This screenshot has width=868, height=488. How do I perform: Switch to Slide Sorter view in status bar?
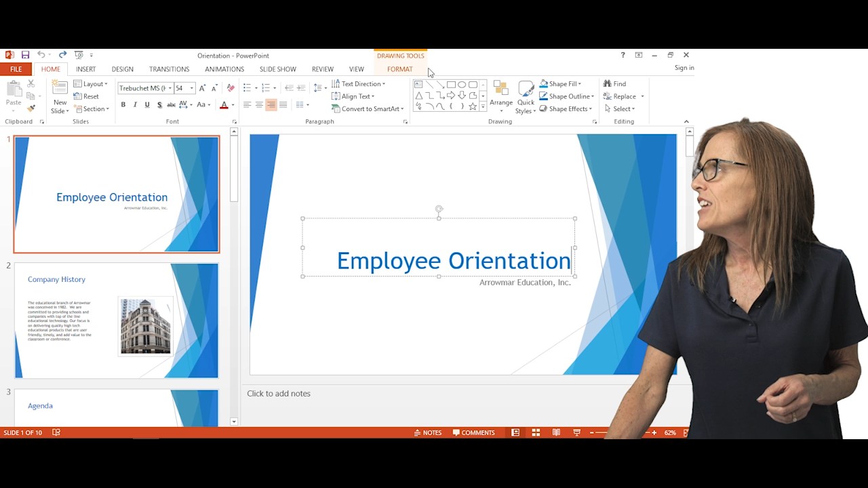pos(536,432)
